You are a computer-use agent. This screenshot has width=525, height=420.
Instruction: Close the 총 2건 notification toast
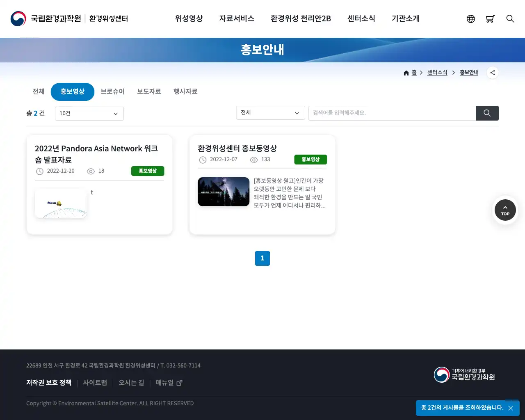pyautogui.click(x=511, y=408)
